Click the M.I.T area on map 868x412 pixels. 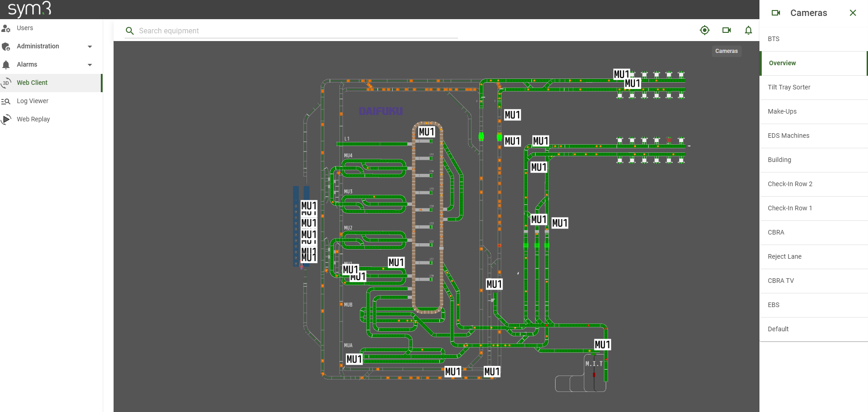(x=593, y=364)
